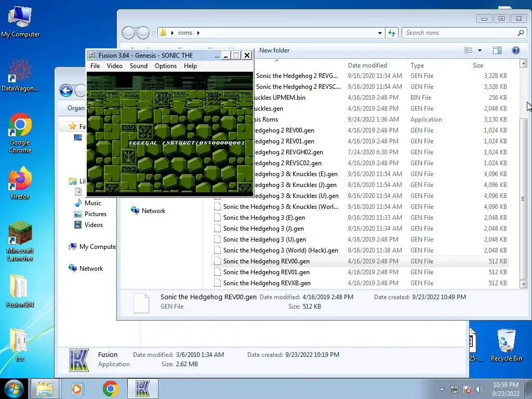Click arrow after roms in breadcrumb

(198, 33)
